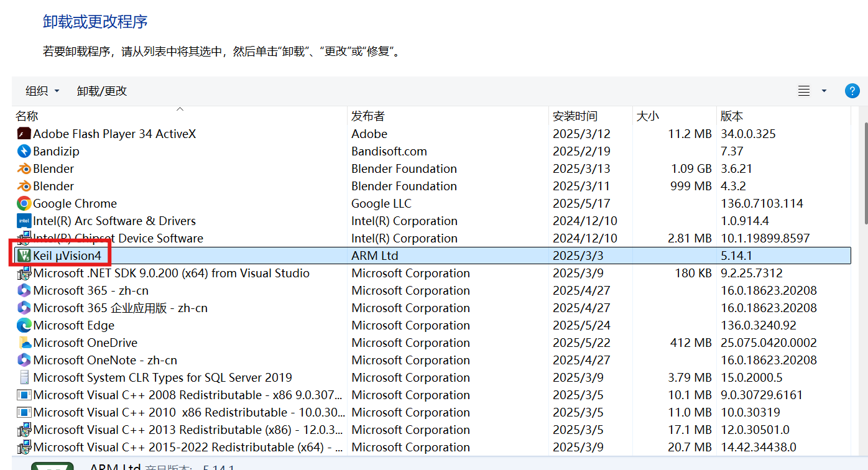Click the Google LLC publisher cell

tap(381, 203)
